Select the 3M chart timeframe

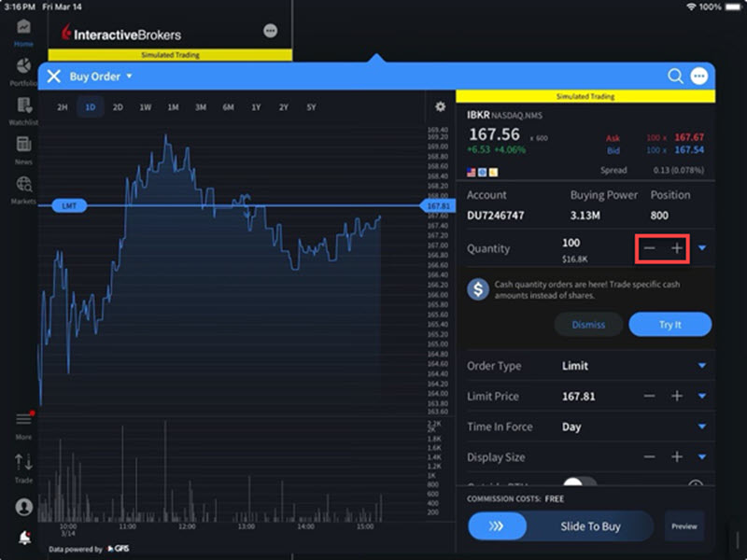[x=201, y=107]
